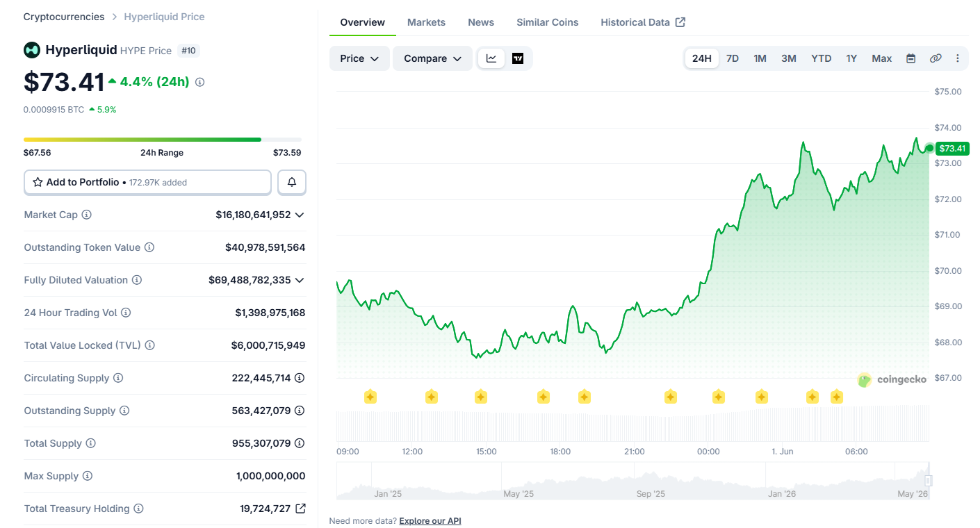Select the 1M time range

[760, 58]
